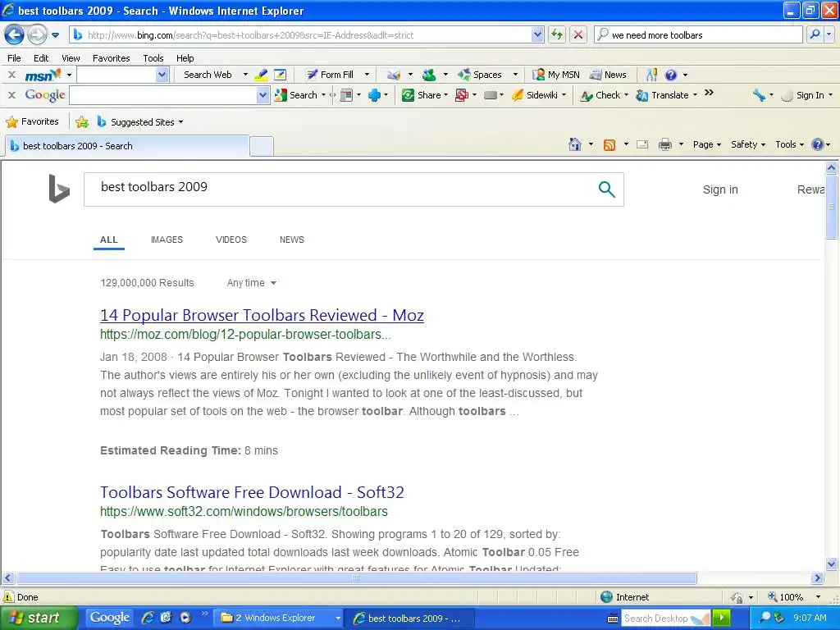The image size is (840, 630).
Task: Click the Google toolbar Translate button
Action: coord(662,95)
